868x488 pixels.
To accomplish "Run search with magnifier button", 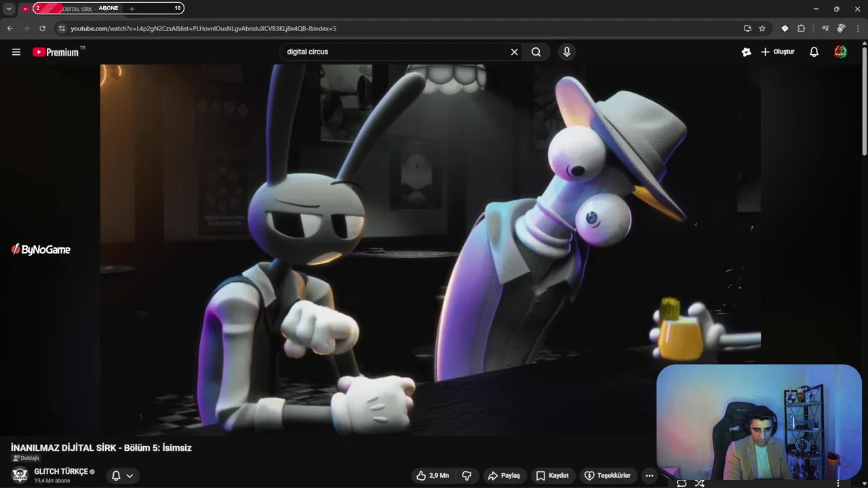I will [x=536, y=52].
